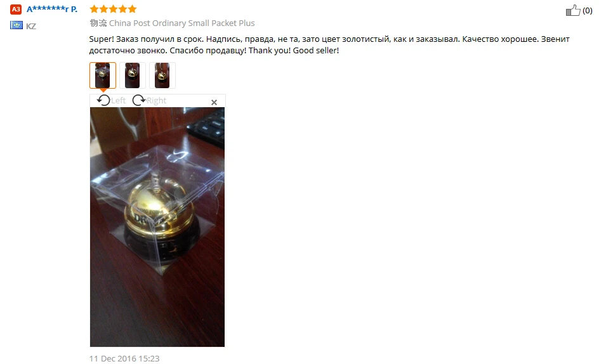
Task: Rotate the photo left using the counterclockwise arrow
Action: 103,100
